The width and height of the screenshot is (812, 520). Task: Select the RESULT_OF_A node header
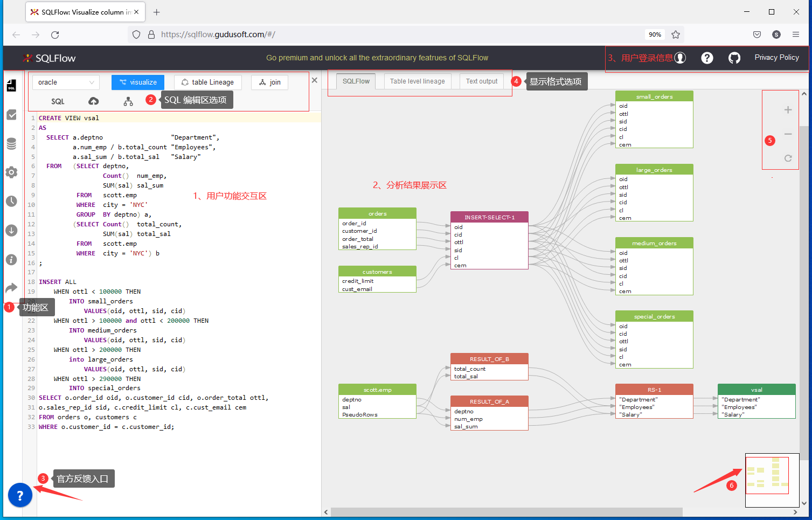point(489,401)
